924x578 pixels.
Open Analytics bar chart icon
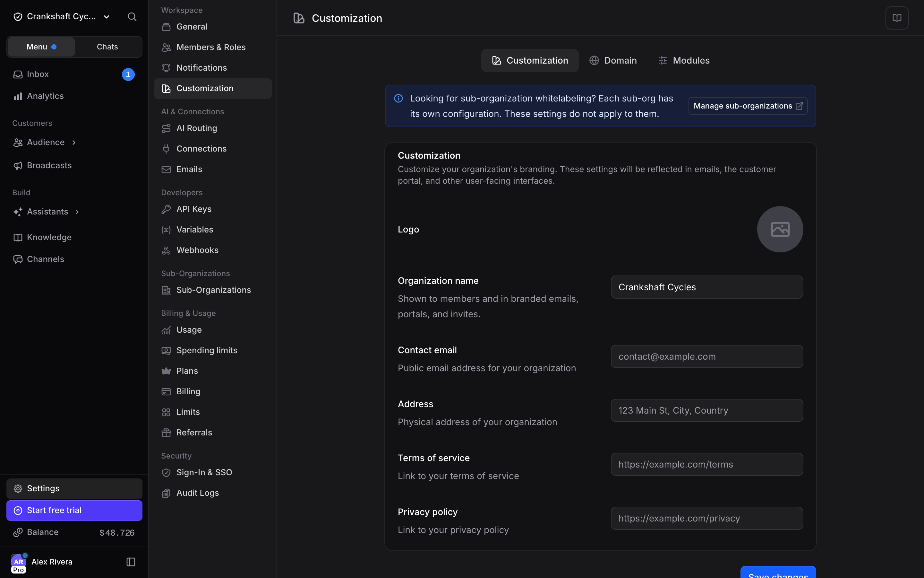[x=18, y=96]
